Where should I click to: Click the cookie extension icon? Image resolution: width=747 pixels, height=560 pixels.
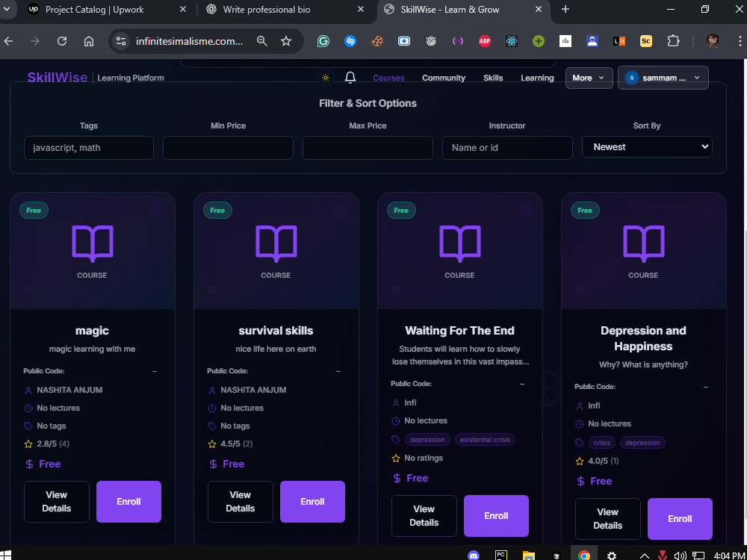tap(377, 41)
